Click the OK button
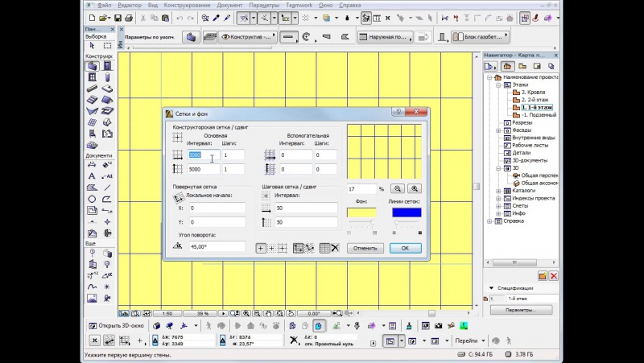 (x=405, y=248)
